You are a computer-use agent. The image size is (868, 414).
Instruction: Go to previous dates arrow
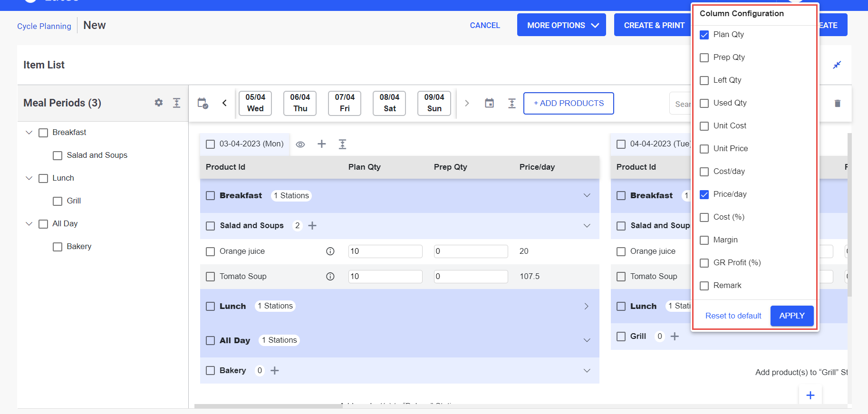[224, 103]
